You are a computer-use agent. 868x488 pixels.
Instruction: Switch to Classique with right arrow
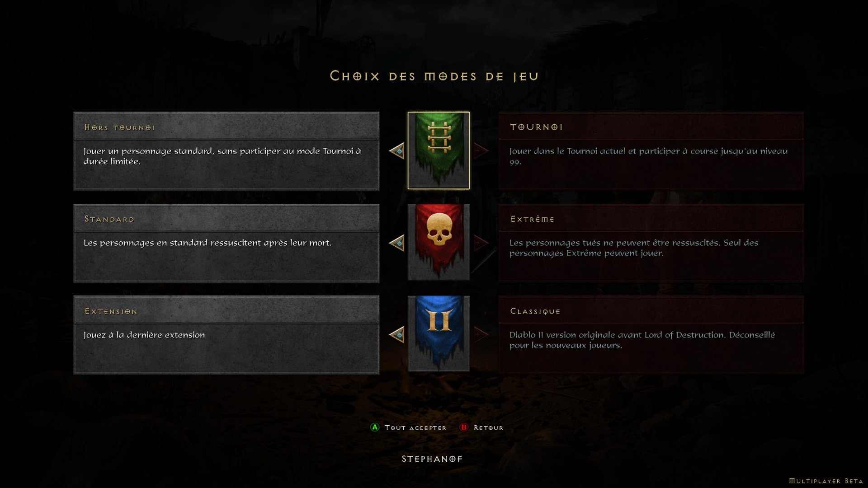point(481,334)
